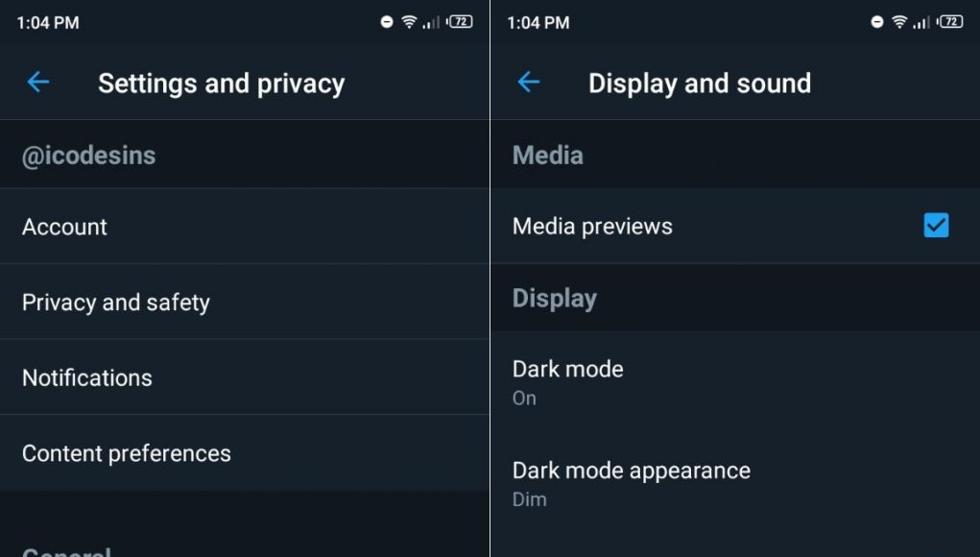Tap back arrow in Settings and privacy

click(x=38, y=82)
